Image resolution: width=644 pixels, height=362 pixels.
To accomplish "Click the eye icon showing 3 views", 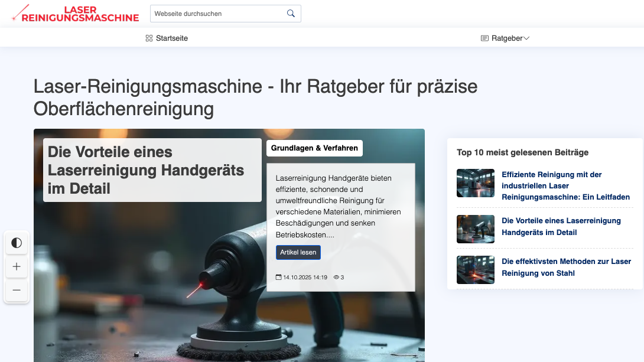I will [x=335, y=276].
